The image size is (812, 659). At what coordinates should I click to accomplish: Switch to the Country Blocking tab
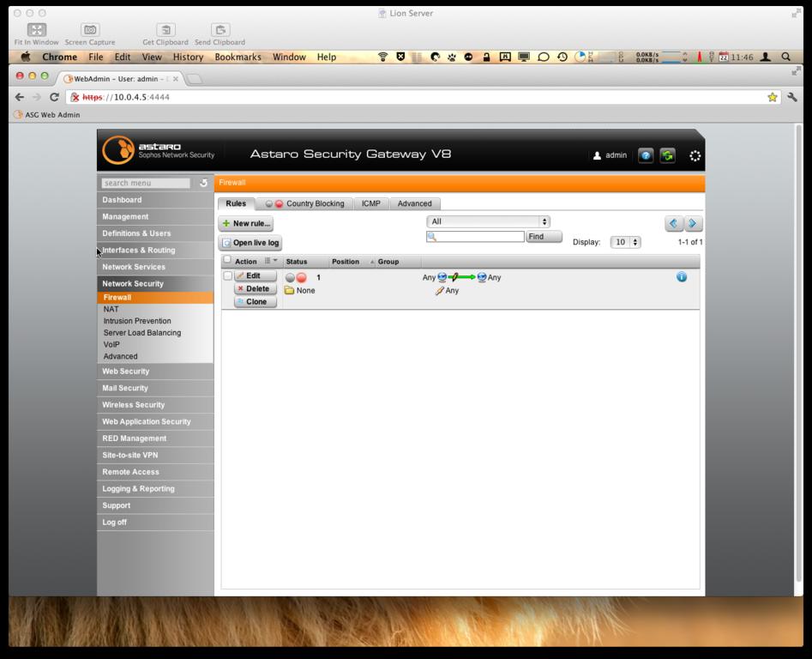coord(304,203)
